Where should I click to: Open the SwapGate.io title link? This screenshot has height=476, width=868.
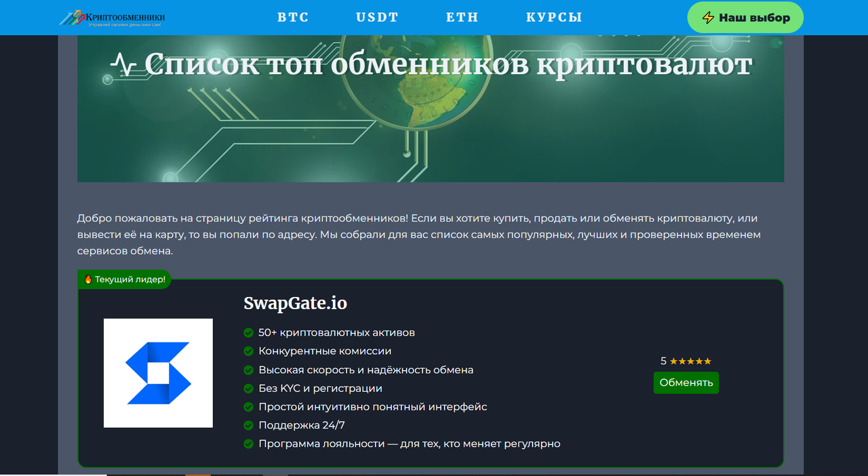[x=295, y=303]
